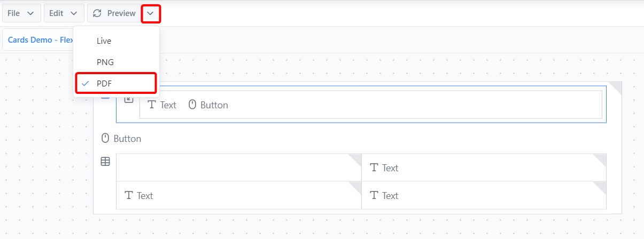
Task: Click the Button mouse icon inside the top container
Action: coord(192,105)
